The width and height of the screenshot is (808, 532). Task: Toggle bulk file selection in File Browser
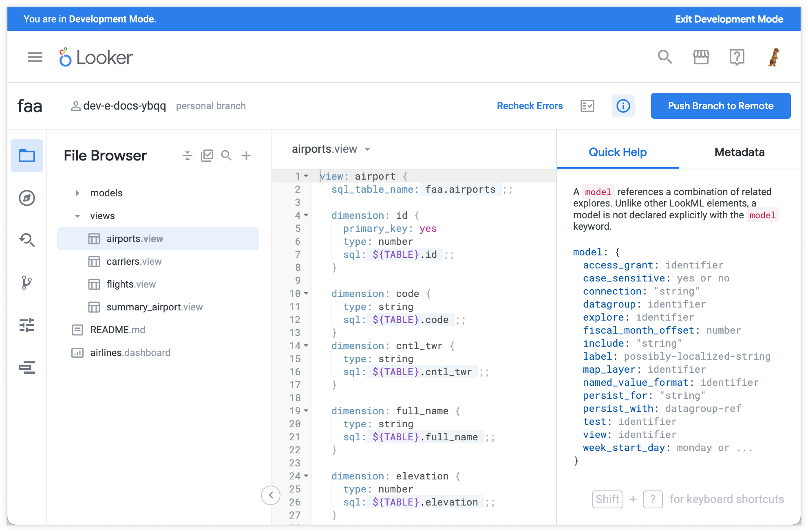(207, 156)
